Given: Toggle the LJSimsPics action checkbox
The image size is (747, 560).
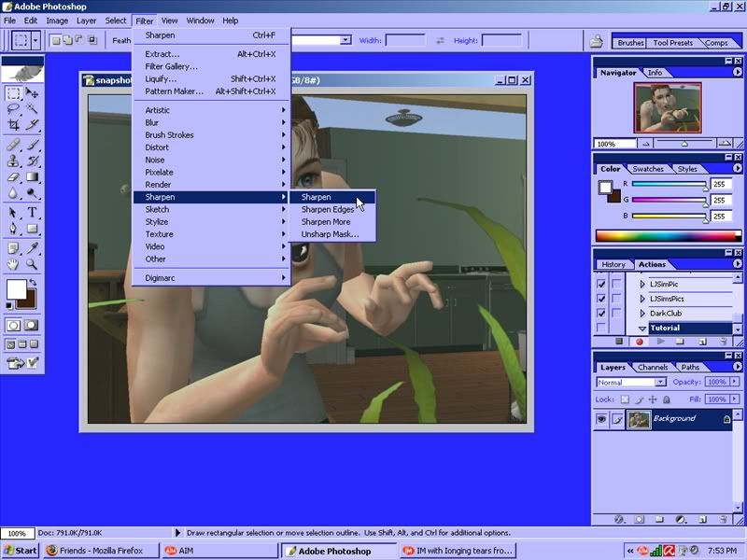Looking at the screenshot, I should coord(601,299).
